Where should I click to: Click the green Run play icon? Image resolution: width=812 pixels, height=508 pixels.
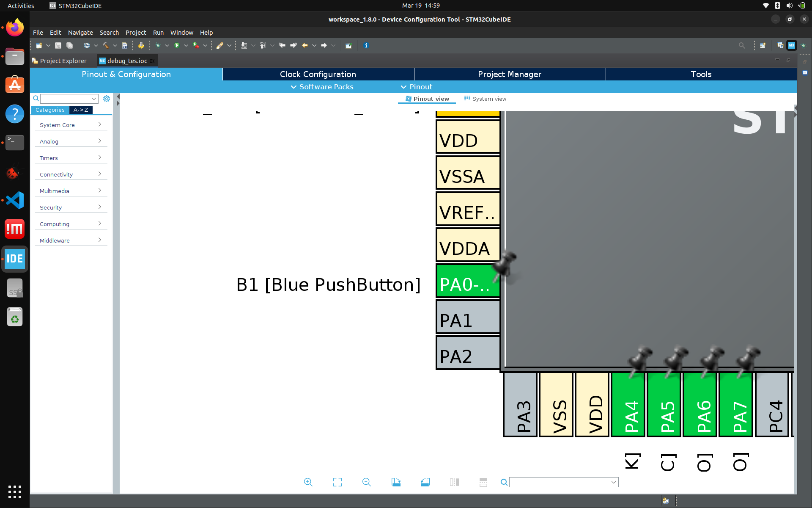[177, 45]
